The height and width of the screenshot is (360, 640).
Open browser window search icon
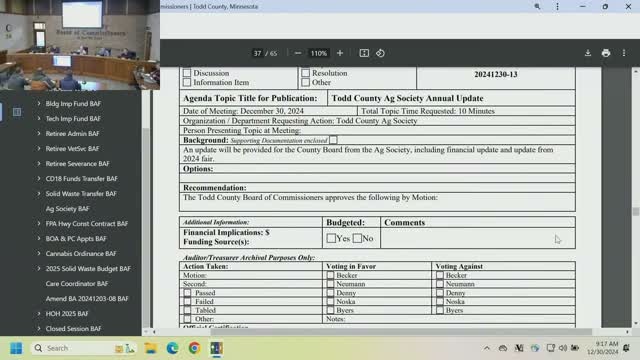(537, 7)
